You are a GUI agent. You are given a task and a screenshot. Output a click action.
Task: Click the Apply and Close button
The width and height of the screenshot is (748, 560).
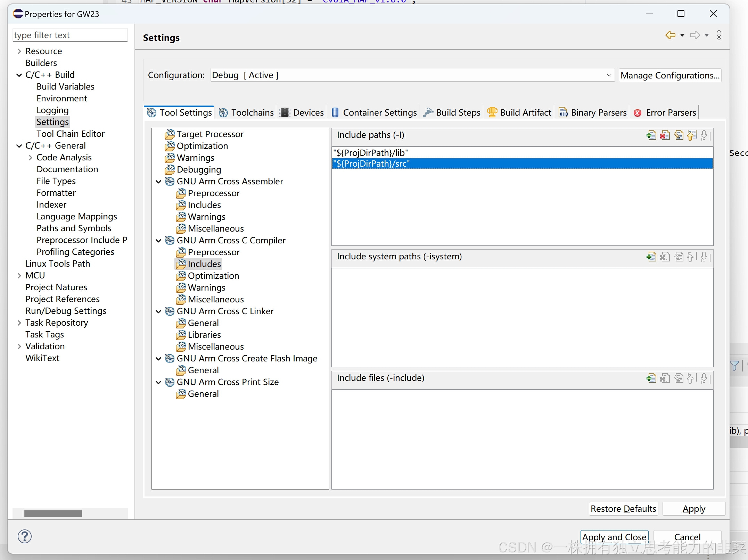click(x=614, y=537)
